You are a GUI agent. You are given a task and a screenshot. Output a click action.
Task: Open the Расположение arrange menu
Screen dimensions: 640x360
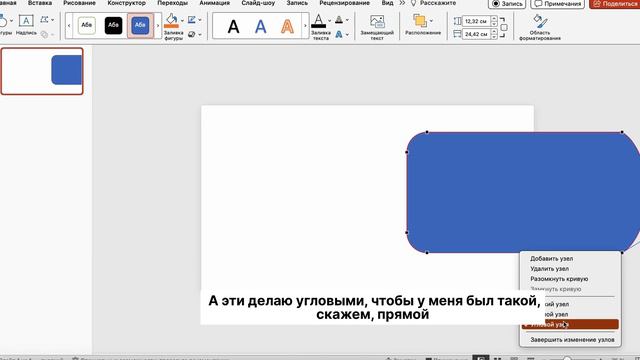point(423,24)
